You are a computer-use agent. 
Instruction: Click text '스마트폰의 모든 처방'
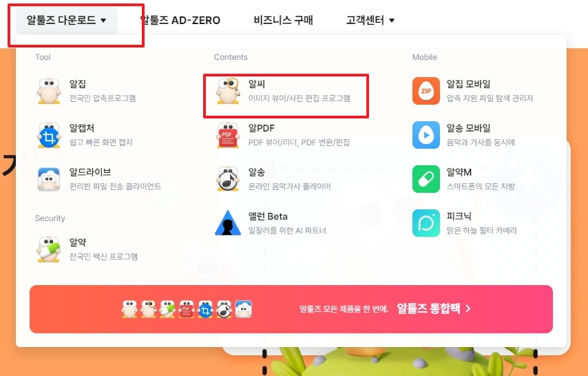(481, 187)
